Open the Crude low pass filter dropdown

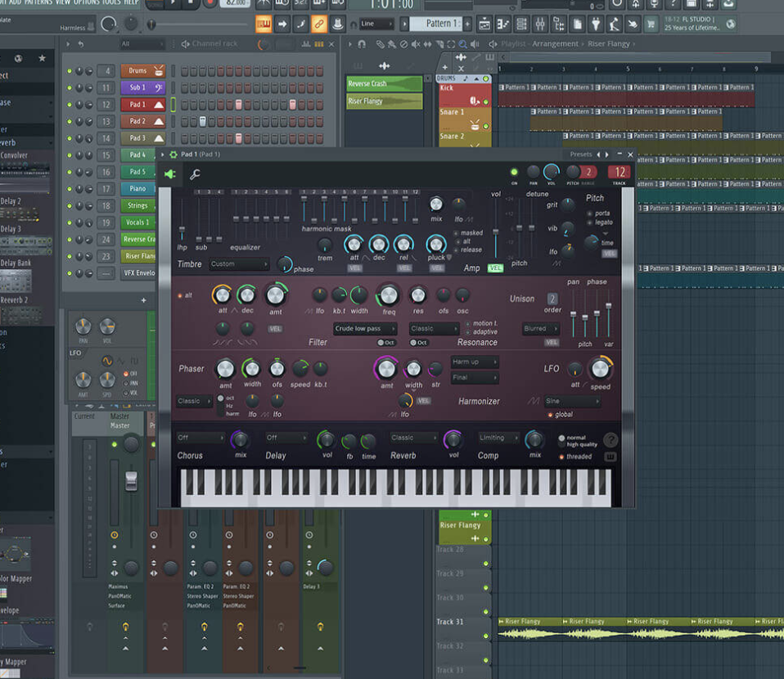pyautogui.click(x=365, y=329)
